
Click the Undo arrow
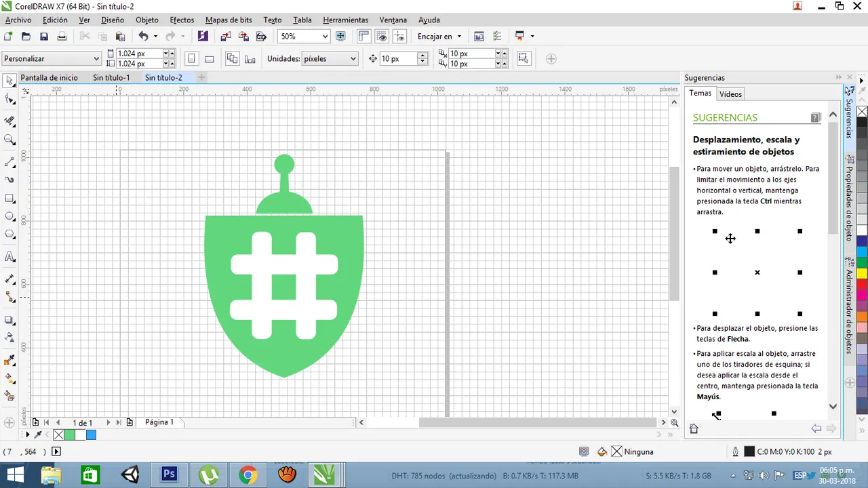[x=143, y=37]
